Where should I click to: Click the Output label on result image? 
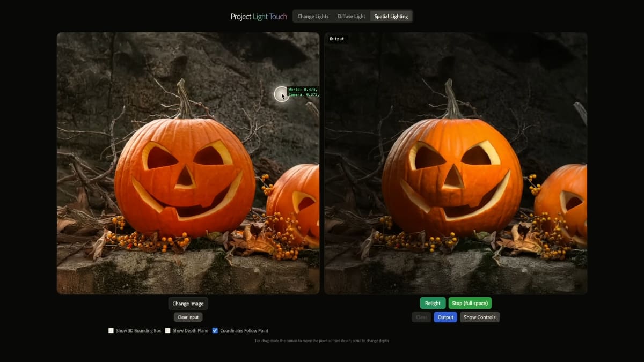[337, 39]
